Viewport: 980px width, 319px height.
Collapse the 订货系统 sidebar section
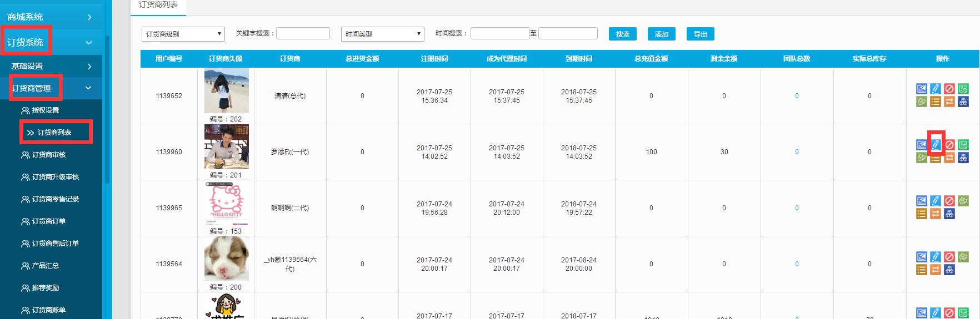(x=51, y=42)
